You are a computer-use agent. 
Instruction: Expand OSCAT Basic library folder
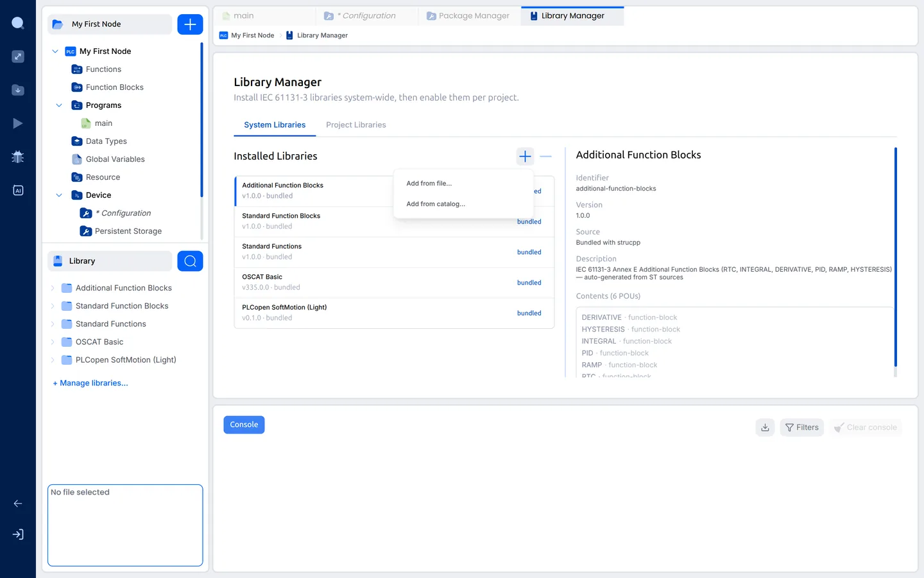(x=53, y=342)
